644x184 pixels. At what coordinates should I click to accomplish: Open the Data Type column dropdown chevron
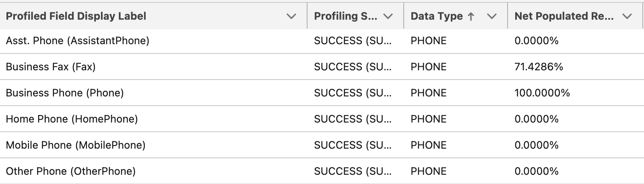491,16
